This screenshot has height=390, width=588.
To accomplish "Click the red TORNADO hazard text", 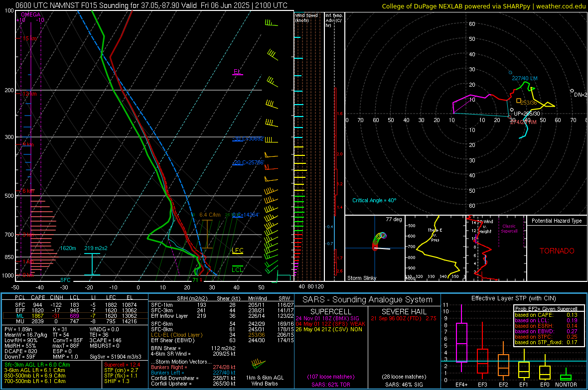I will [557, 251].
